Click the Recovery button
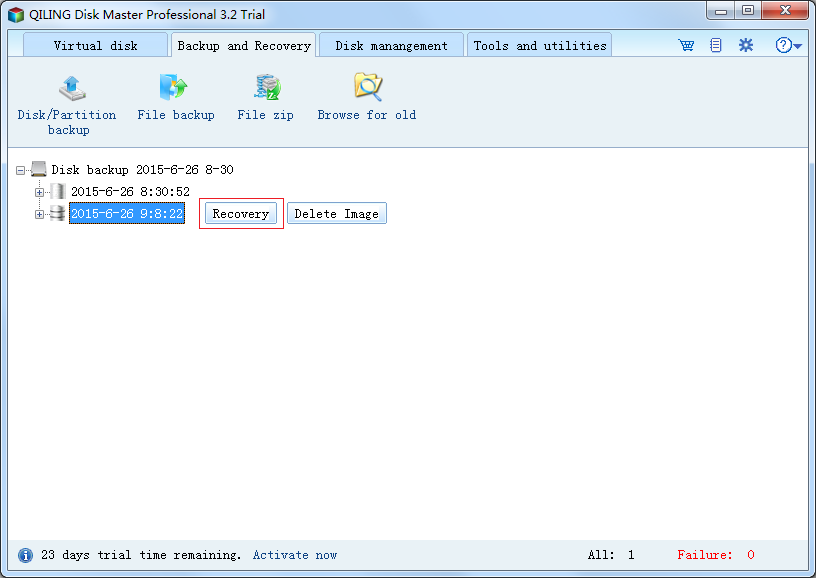The image size is (816, 578). (241, 213)
